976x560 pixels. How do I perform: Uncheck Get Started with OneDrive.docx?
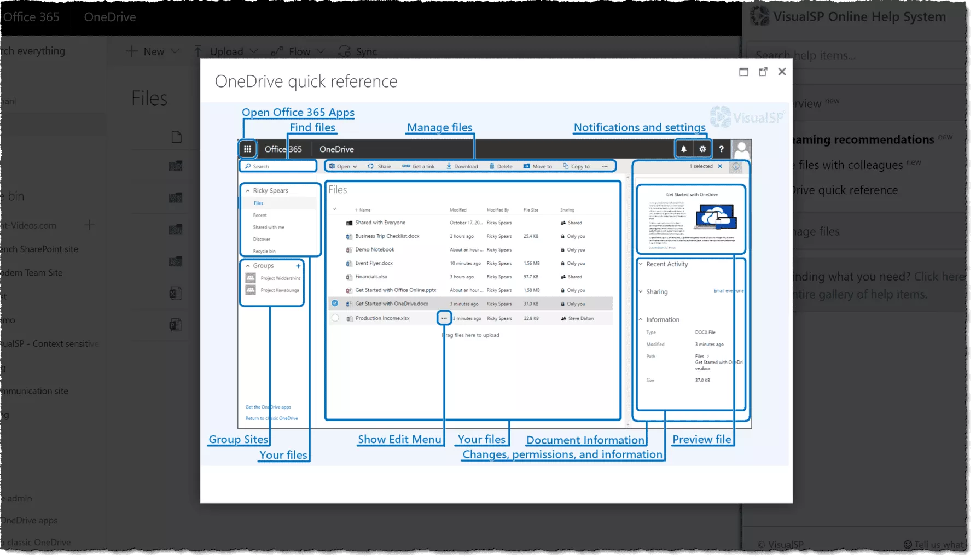335,303
